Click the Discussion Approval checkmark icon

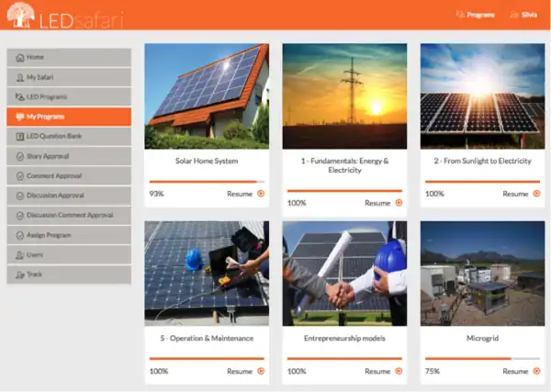coord(20,196)
